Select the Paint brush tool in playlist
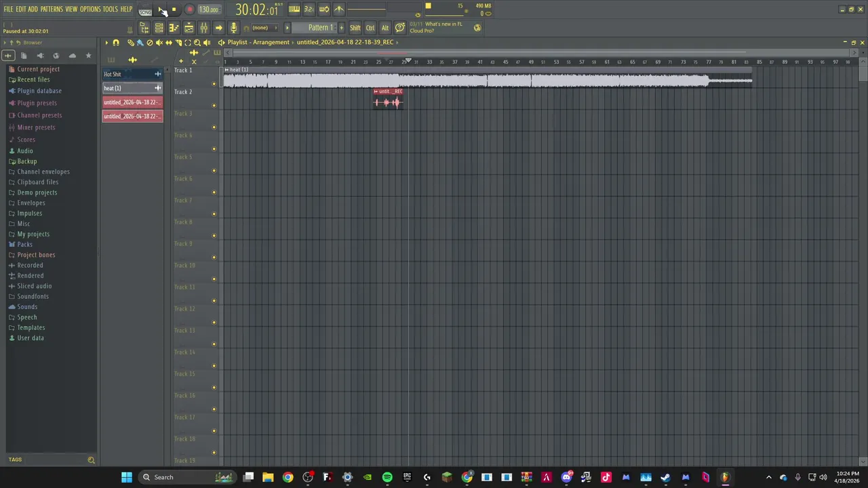Image resolution: width=868 pixels, height=488 pixels. (140, 43)
